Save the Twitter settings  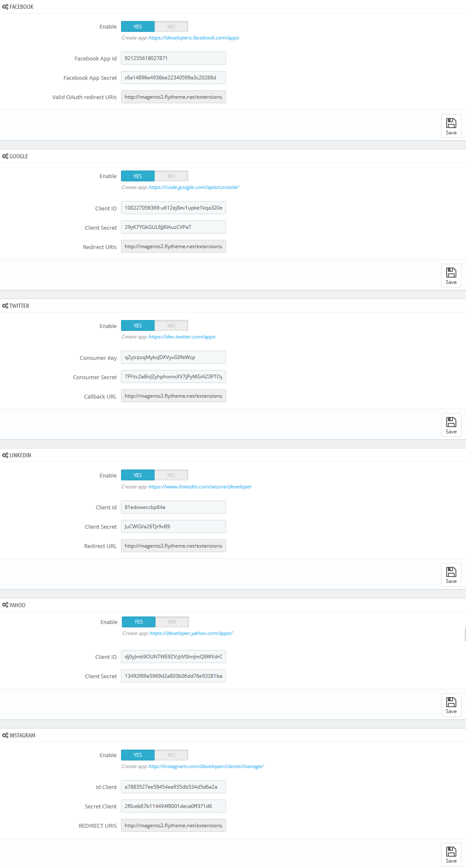tap(451, 425)
